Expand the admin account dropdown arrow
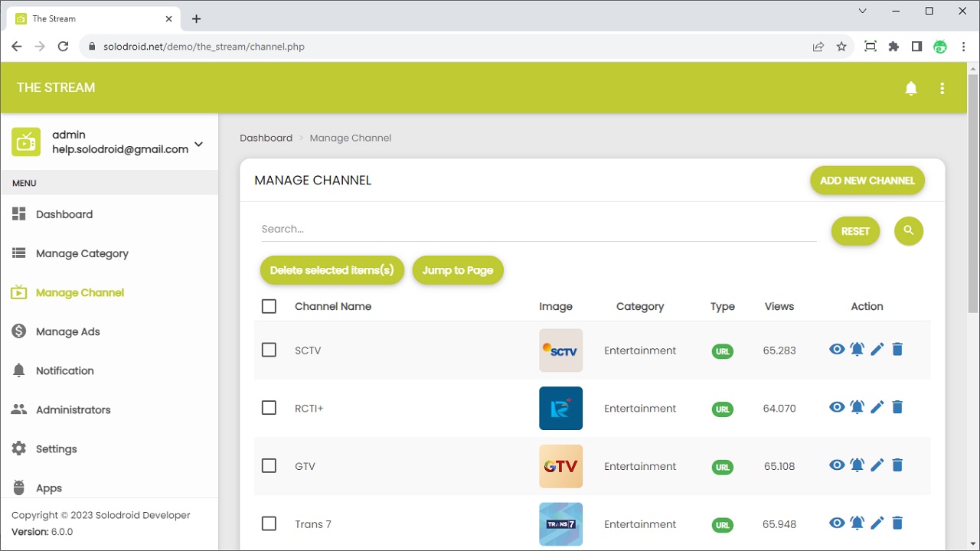 (198, 144)
